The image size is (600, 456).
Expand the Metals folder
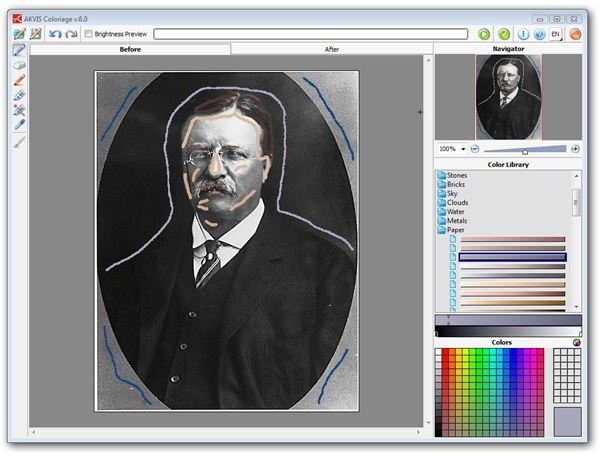pos(452,221)
